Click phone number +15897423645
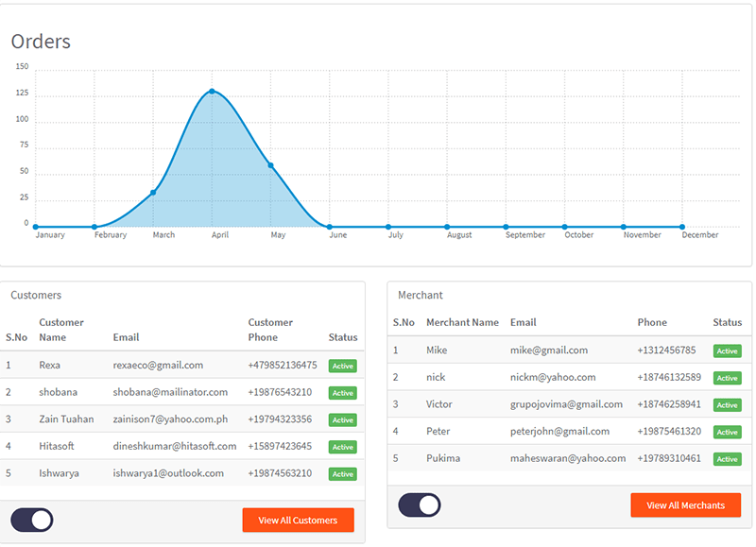The width and height of the screenshot is (756, 547). [280, 446]
